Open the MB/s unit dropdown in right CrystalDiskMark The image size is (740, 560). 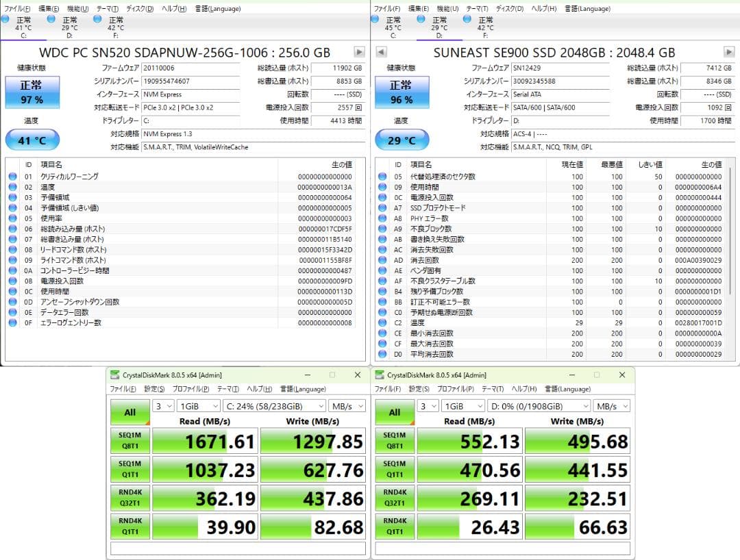612,405
